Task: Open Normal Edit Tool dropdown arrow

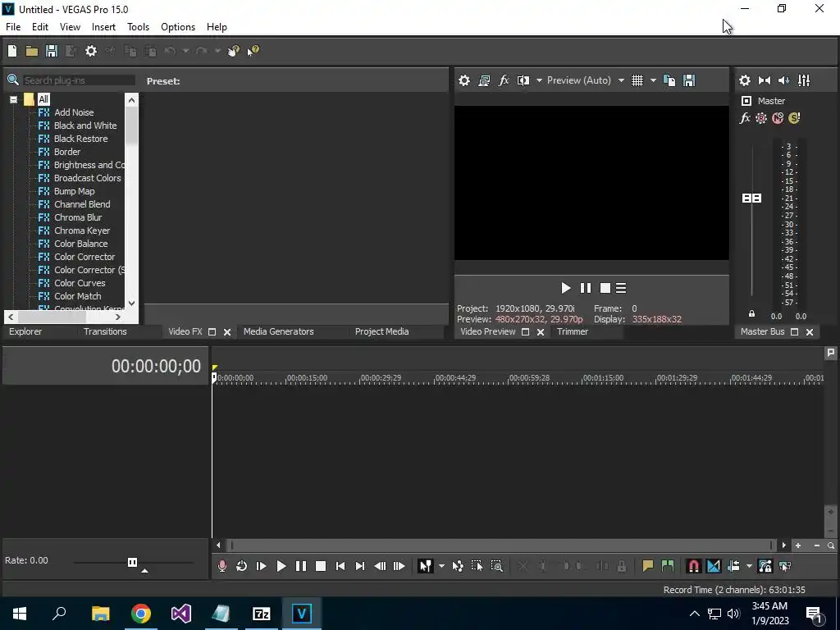Action: pos(441,566)
